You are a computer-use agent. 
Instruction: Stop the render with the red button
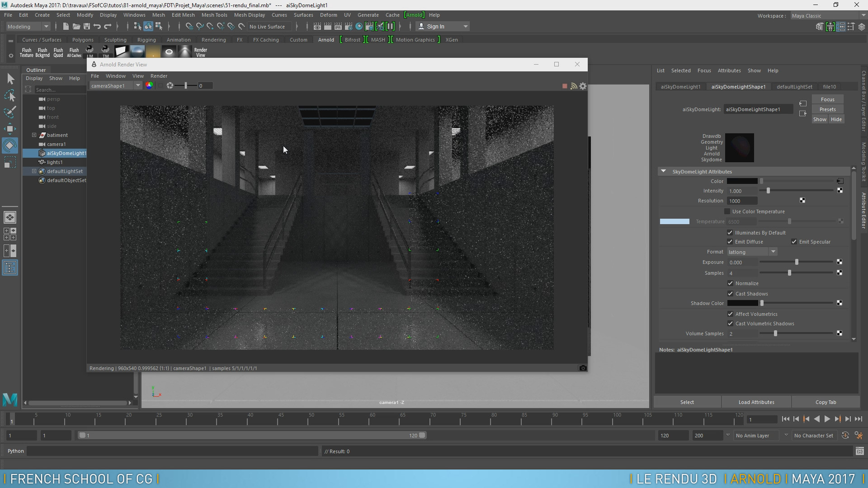coord(565,86)
